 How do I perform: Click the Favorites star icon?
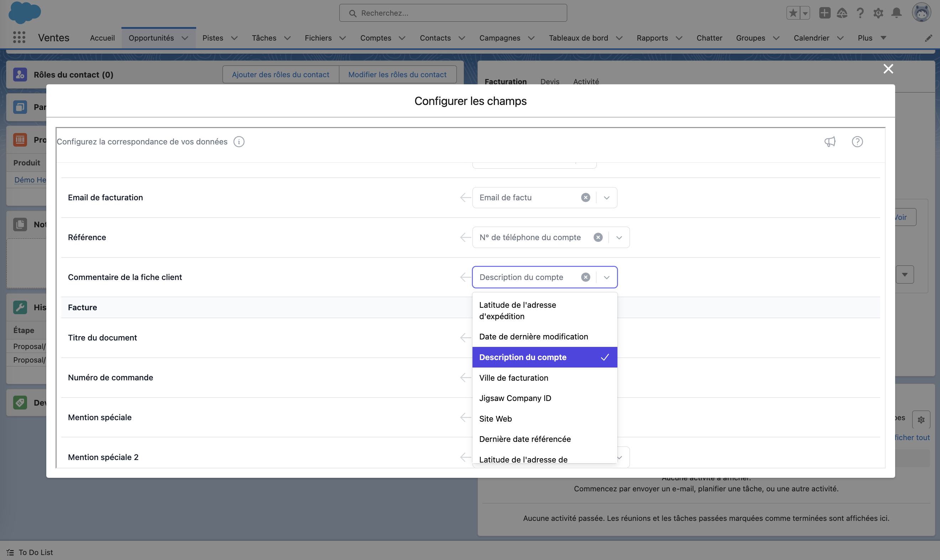coord(793,13)
